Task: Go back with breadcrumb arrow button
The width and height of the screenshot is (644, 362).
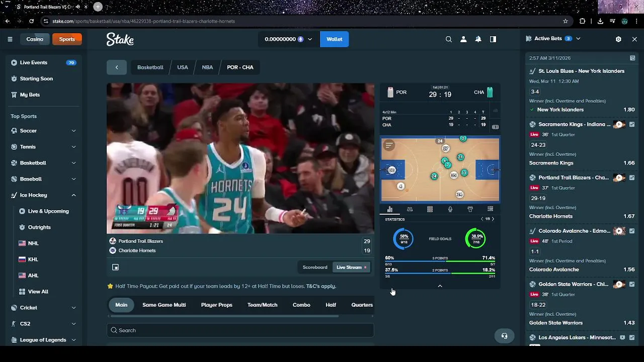Action: [116, 67]
